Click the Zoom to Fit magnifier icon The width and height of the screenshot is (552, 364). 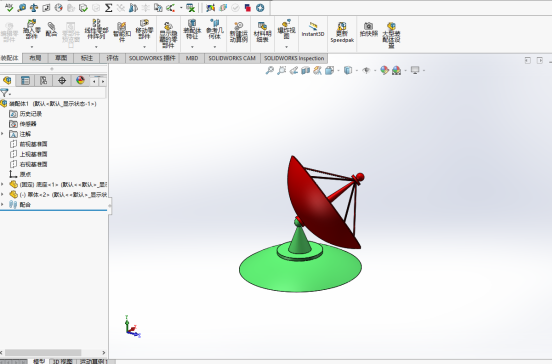(270, 70)
